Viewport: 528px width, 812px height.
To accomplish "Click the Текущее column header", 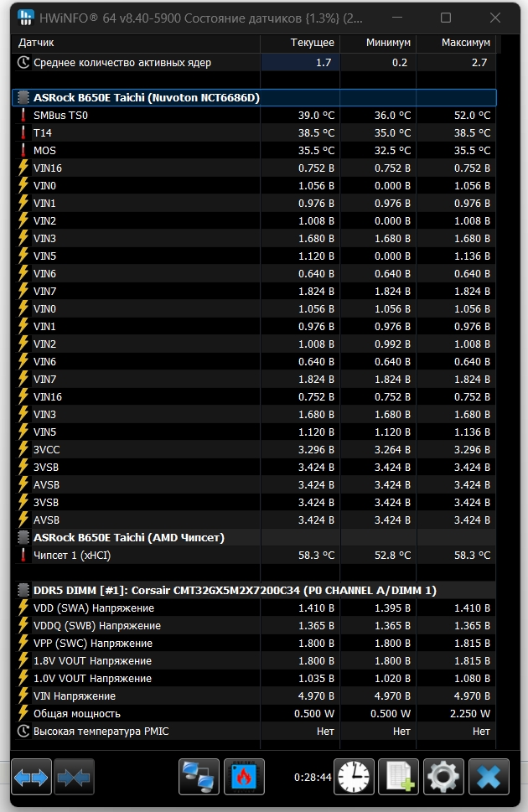I will pyautogui.click(x=300, y=43).
